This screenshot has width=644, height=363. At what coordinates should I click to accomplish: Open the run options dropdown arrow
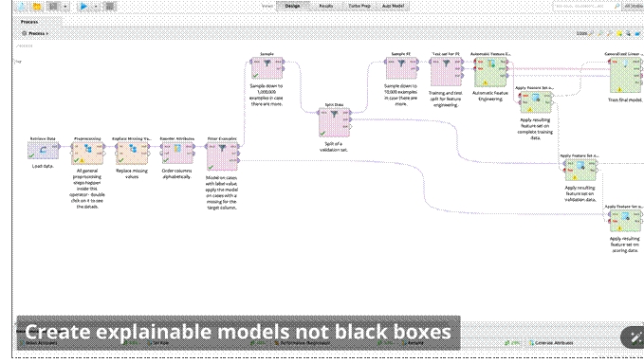pos(96,7)
